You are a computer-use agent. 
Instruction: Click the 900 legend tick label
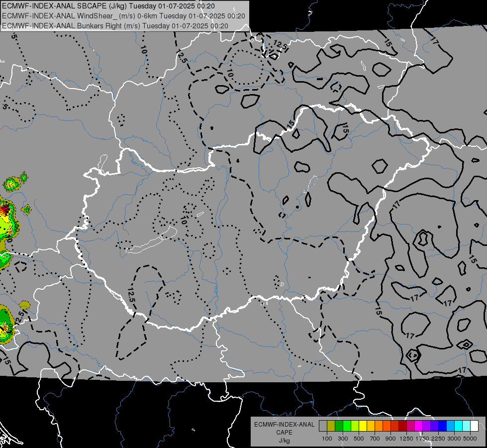pyautogui.click(x=390, y=439)
